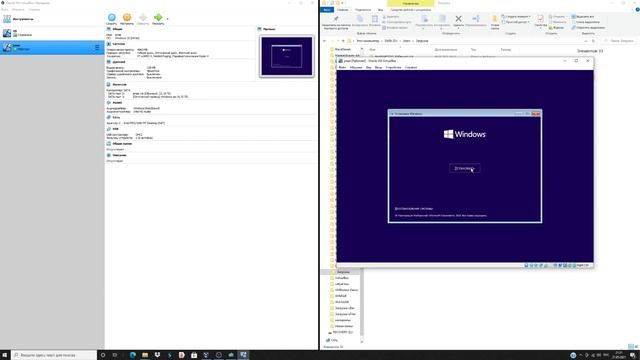Screen dimensions: 640x360
Task: Open Task View icon on taskbar
Action: [x=115, y=355]
